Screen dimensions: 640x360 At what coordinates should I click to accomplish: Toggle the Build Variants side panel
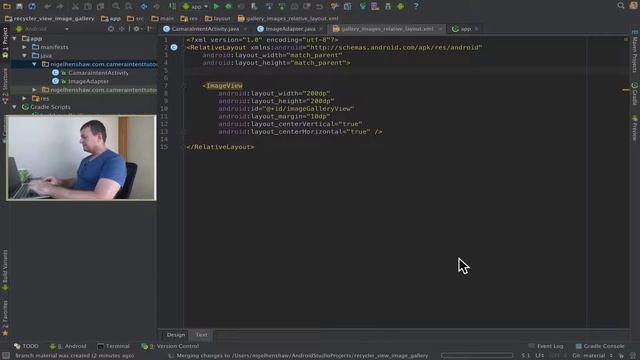coord(5,270)
